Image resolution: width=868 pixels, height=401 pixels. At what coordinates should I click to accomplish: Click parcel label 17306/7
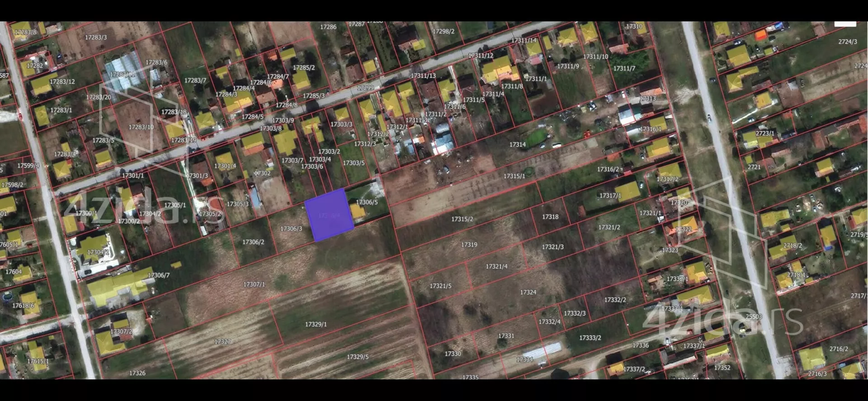point(159,275)
